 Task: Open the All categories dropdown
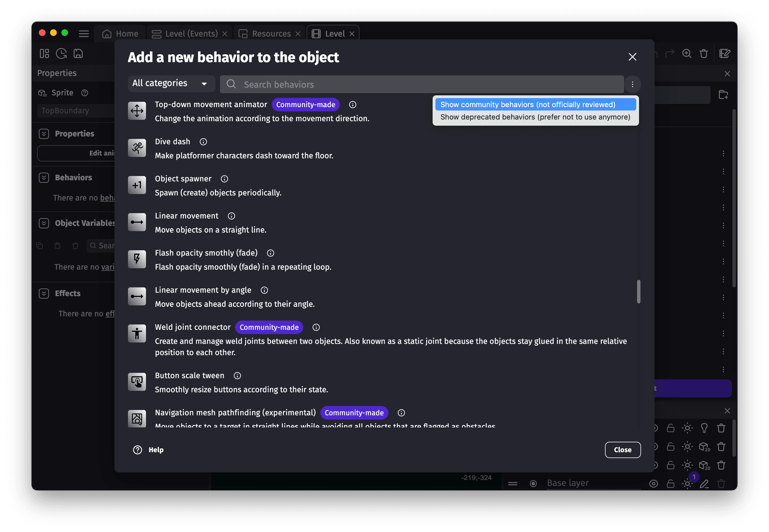[171, 83]
